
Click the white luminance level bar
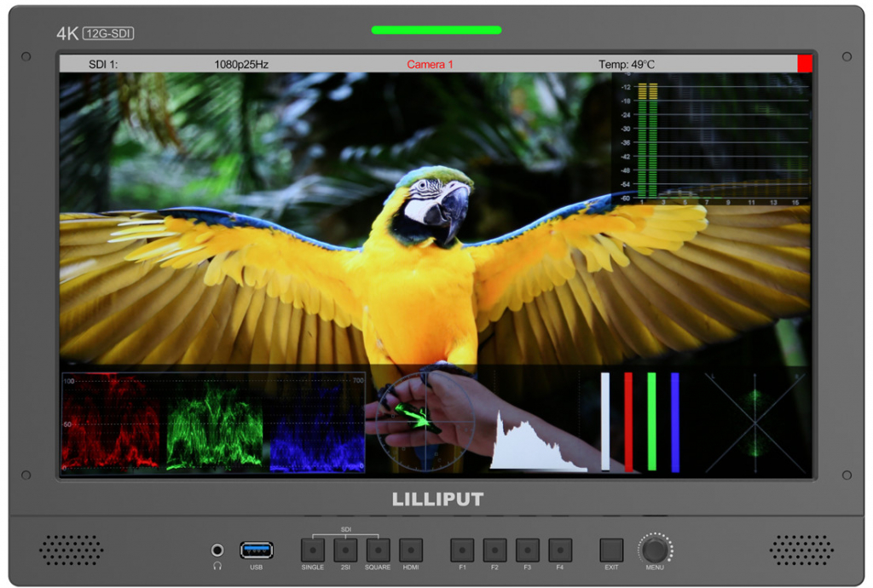[605, 422]
